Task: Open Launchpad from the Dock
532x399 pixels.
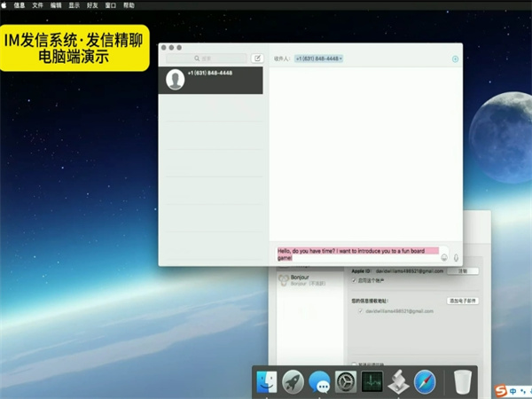Action: pyautogui.click(x=293, y=382)
